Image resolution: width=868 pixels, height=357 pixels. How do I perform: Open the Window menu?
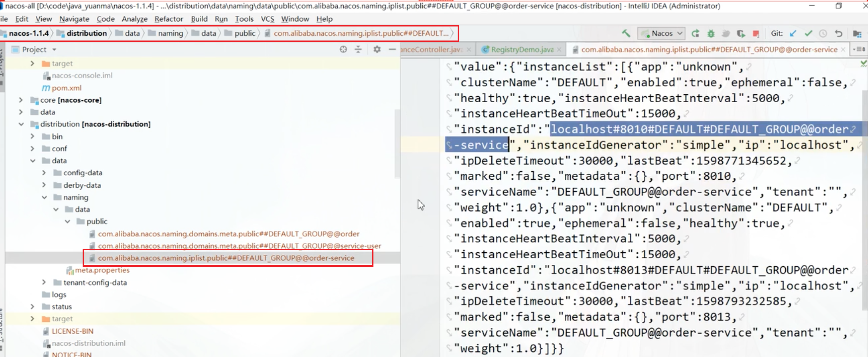point(295,19)
